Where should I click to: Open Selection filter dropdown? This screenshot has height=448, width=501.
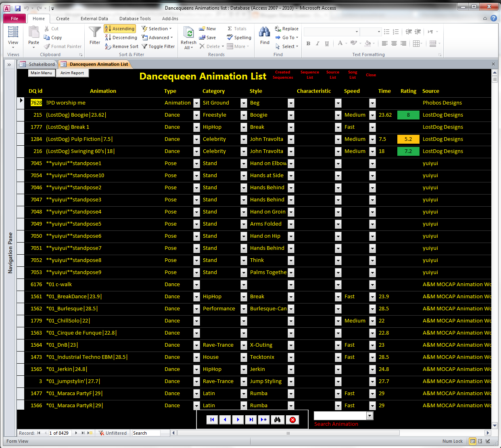[157, 29]
